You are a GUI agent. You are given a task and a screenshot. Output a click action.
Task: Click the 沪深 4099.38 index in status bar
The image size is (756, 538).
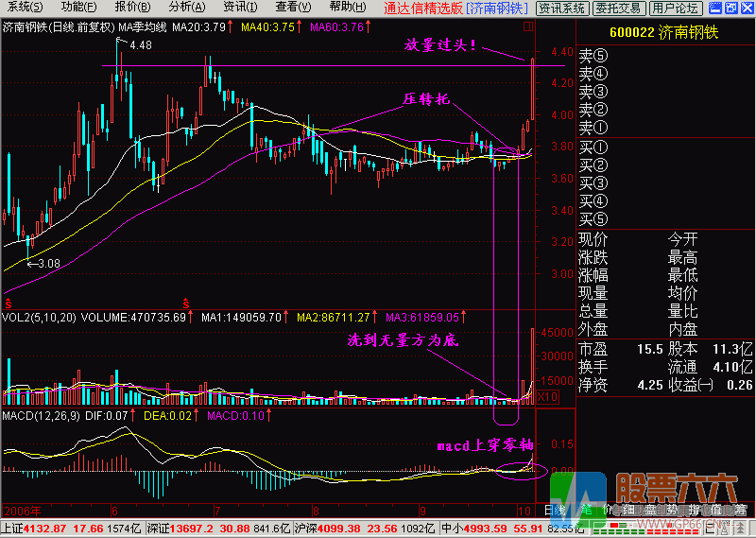(x=366, y=529)
